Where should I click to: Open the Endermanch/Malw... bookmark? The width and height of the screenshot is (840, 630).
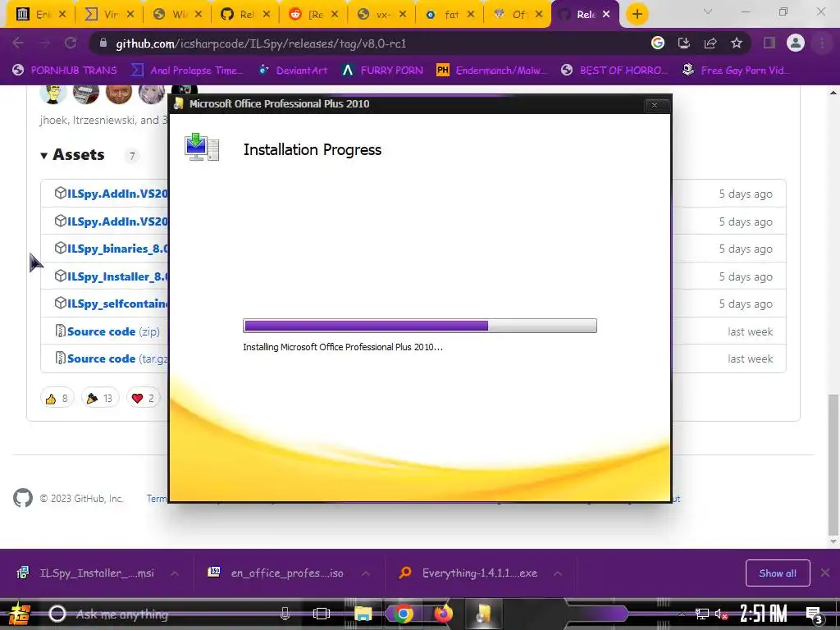(x=492, y=71)
